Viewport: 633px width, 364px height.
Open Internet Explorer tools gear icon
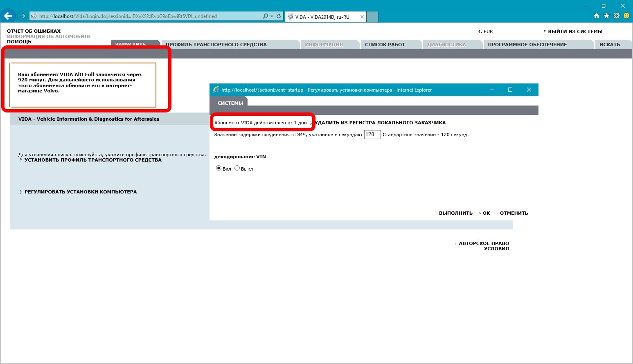(x=616, y=16)
